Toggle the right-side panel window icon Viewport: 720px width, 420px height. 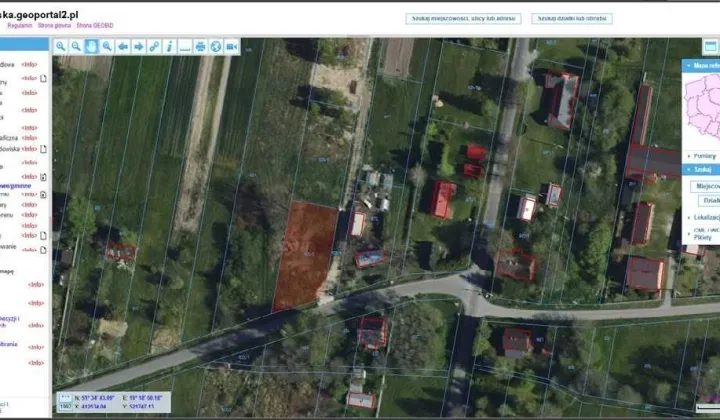pyautogui.click(x=710, y=46)
